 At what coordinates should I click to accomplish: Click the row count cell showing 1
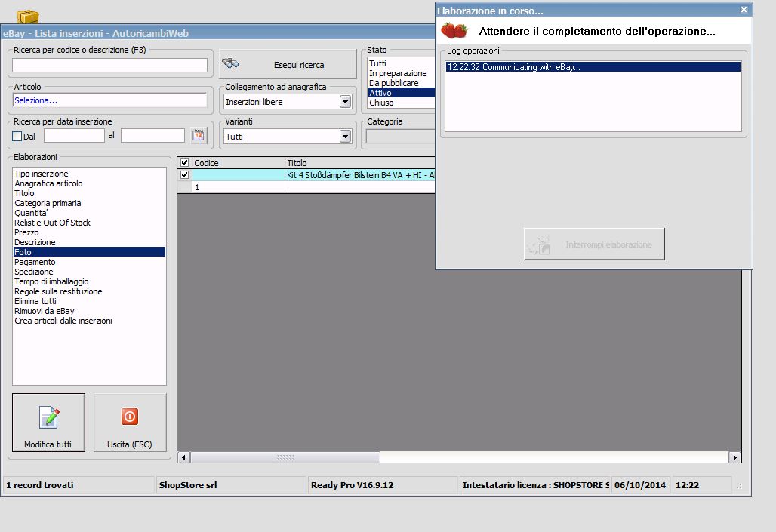pyautogui.click(x=238, y=187)
